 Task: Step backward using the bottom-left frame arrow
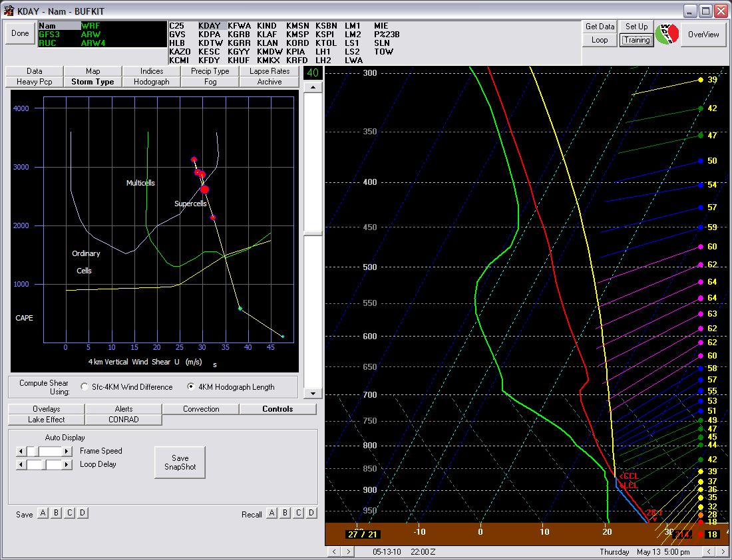[334, 552]
